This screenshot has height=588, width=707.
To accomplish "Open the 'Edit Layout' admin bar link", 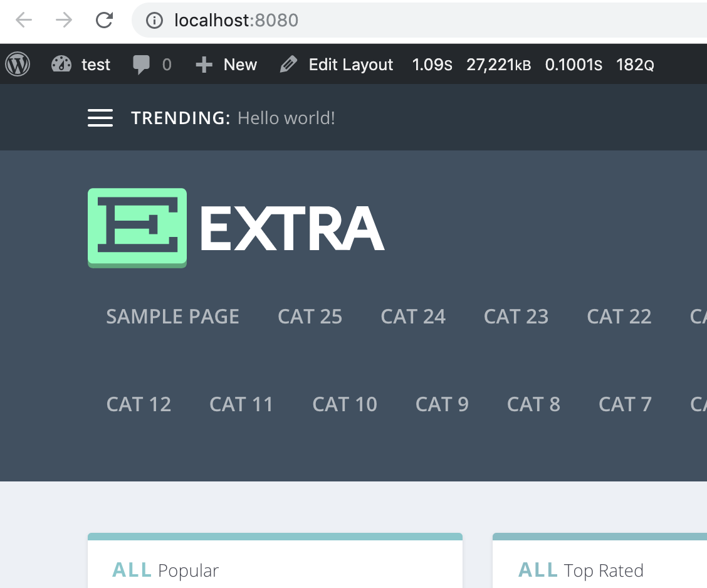I will click(x=351, y=65).
